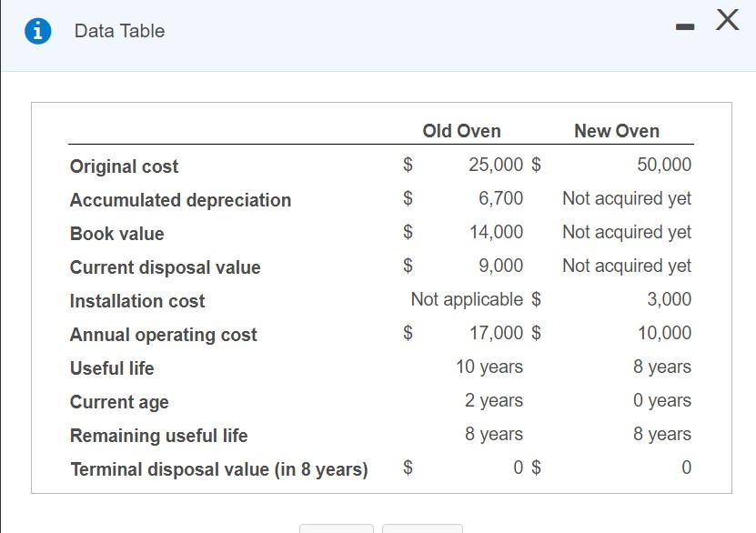Select the 10,000 operating cost
This screenshot has height=533, width=756.
pyautogui.click(x=664, y=333)
